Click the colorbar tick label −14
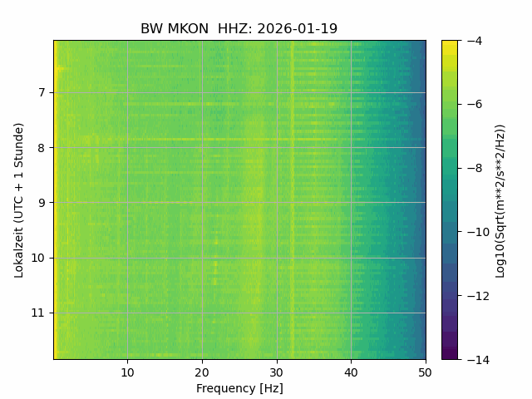The image size is (532, 399). click(478, 360)
